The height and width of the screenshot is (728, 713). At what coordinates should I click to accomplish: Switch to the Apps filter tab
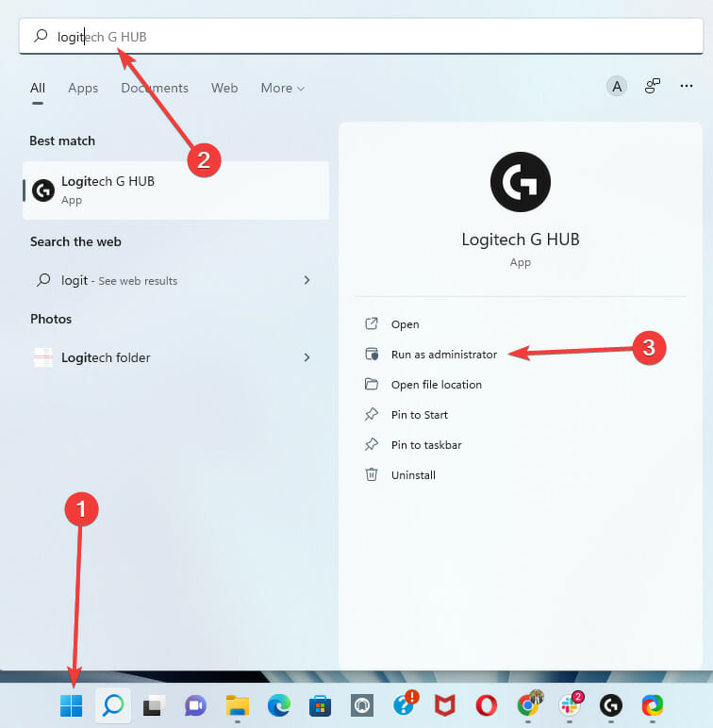pyautogui.click(x=83, y=89)
